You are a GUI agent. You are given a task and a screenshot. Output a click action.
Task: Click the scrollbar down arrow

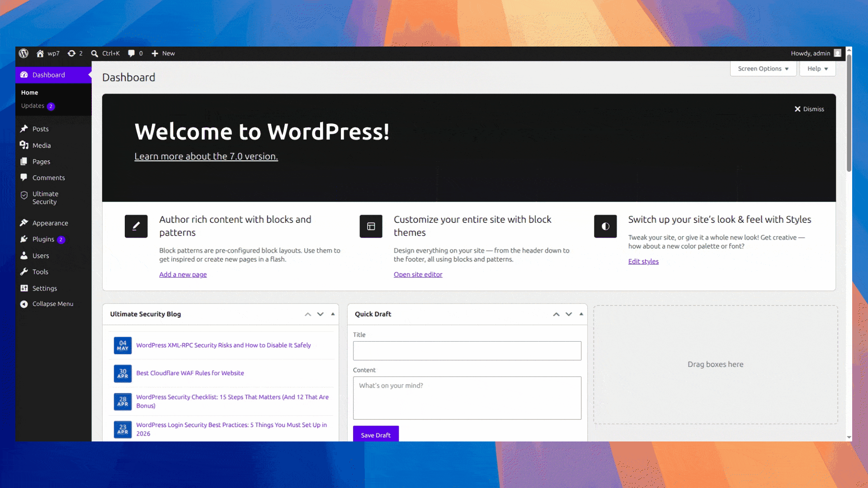pyautogui.click(x=849, y=437)
